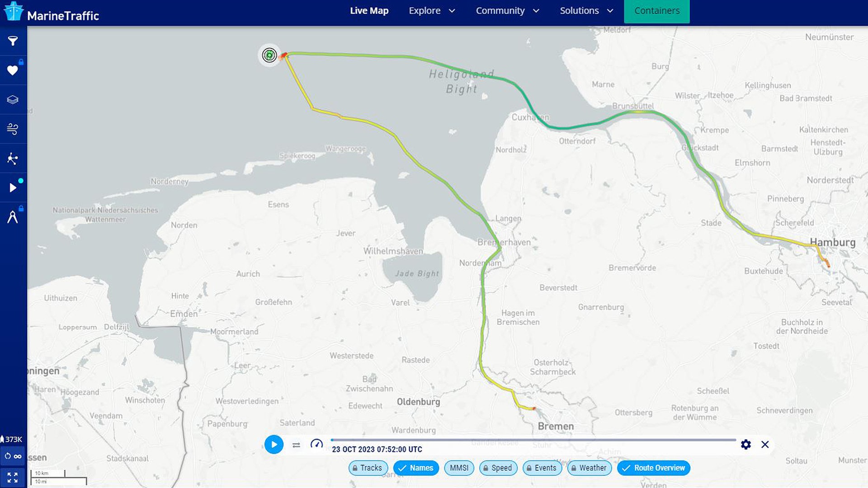Click the layers stack icon in sidebar

click(x=13, y=99)
